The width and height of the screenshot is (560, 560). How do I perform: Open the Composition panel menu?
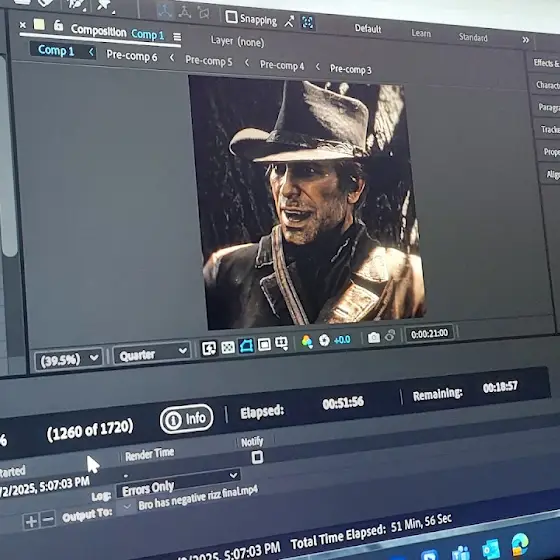pyautogui.click(x=177, y=37)
